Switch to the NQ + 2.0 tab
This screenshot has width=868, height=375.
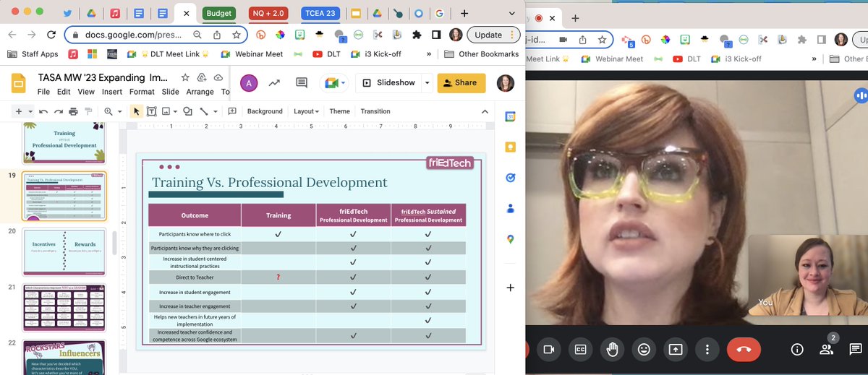point(268,13)
